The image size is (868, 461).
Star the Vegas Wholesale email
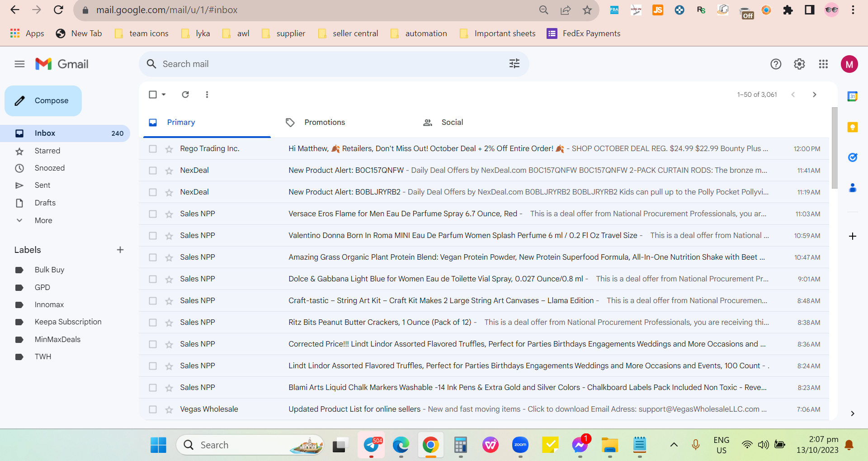pos(169,409)
